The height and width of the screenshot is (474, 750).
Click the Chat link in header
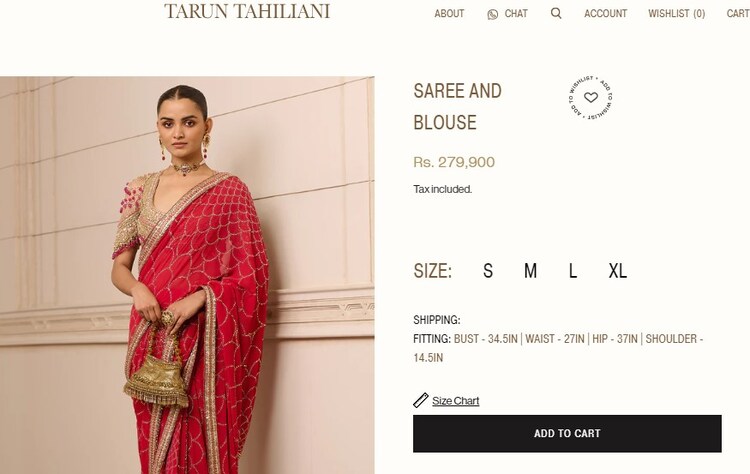516,13
